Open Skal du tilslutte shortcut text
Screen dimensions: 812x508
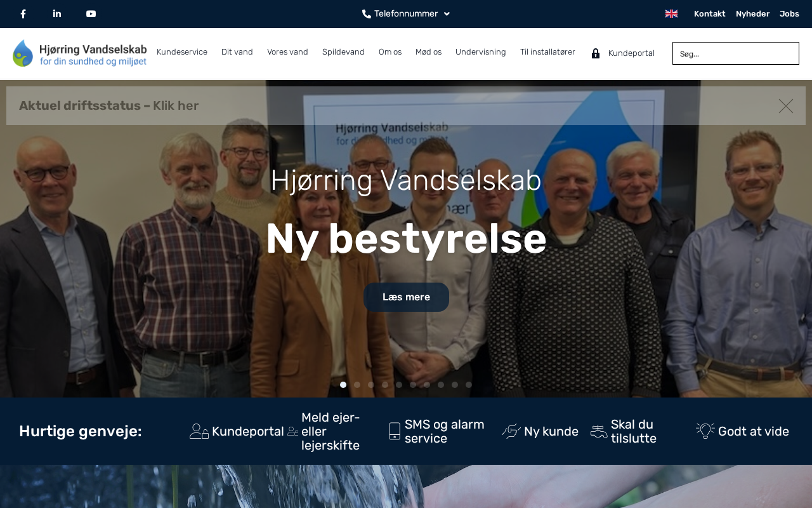point(634,431)
